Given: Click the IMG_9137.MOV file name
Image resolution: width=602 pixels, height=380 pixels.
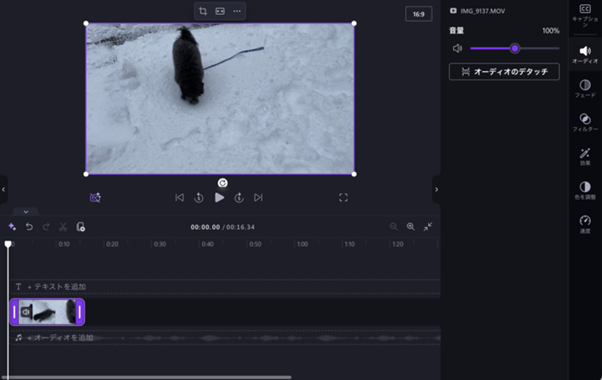Looking at the screenshot, I should (x=483, y=11).
